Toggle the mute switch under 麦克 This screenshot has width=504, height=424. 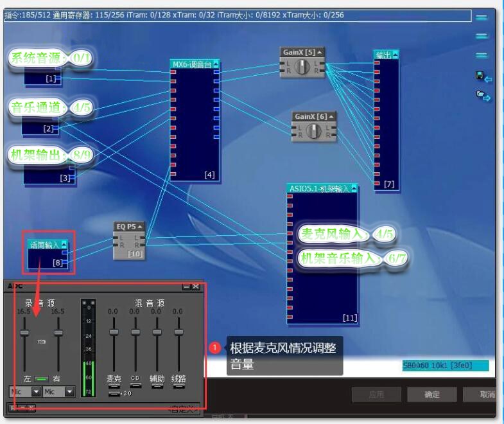114,385
